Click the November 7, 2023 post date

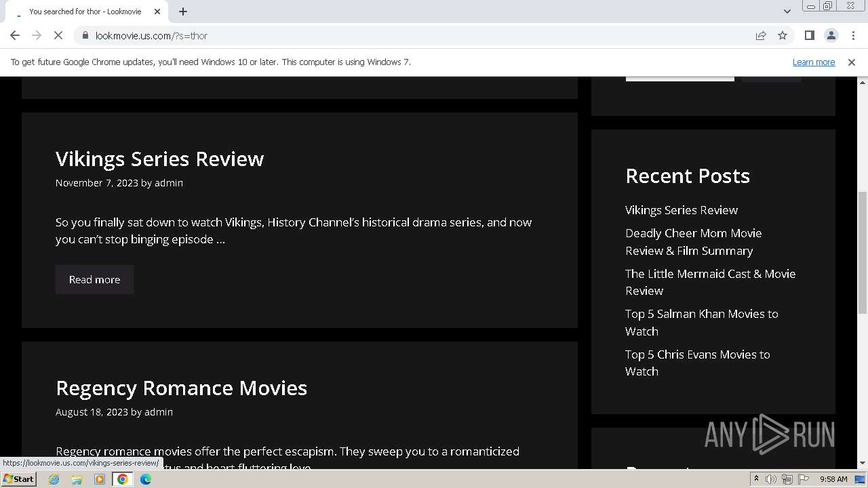click(x=96, y=183)
